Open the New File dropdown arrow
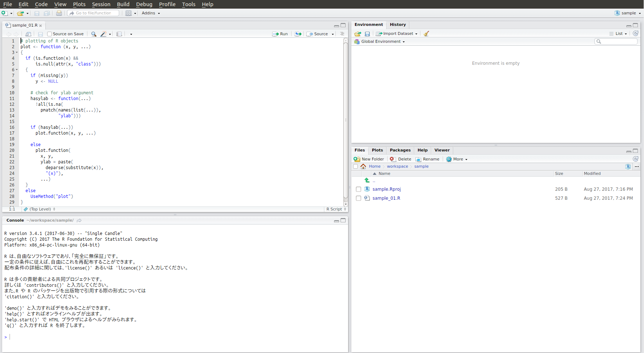644x353 pixels. 11,13
